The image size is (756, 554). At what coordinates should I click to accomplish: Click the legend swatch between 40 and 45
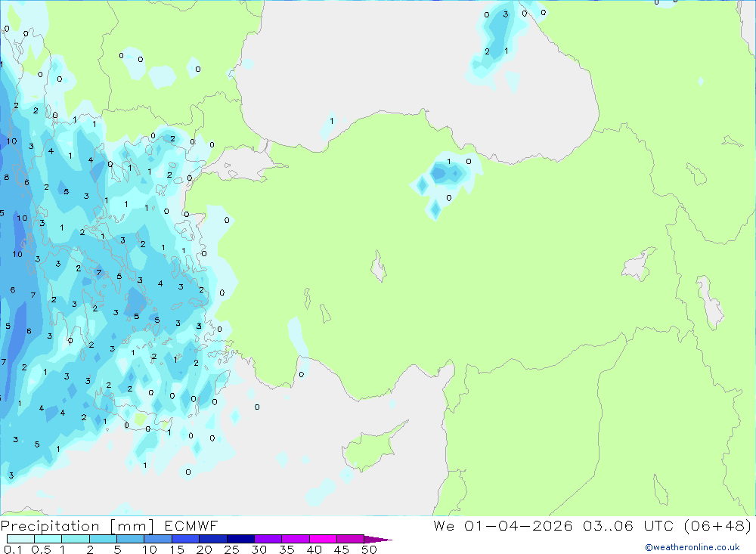click(x=323, y=539)
